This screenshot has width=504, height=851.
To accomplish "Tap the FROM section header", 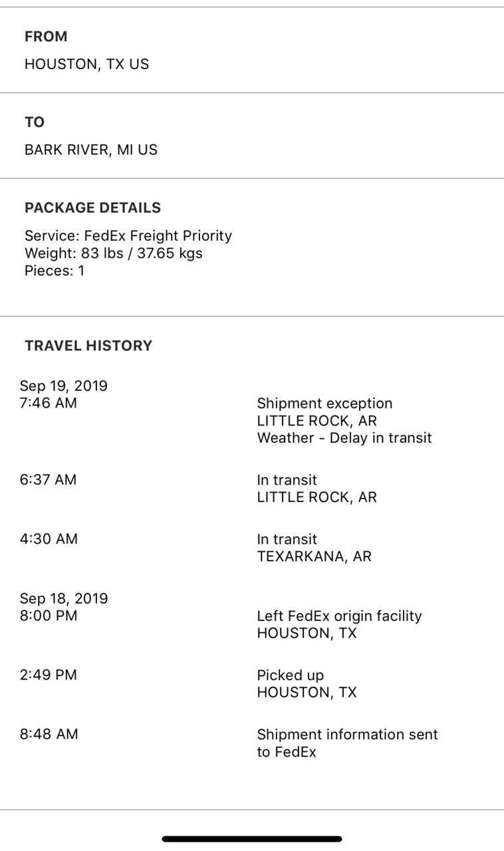I will 46,37.
